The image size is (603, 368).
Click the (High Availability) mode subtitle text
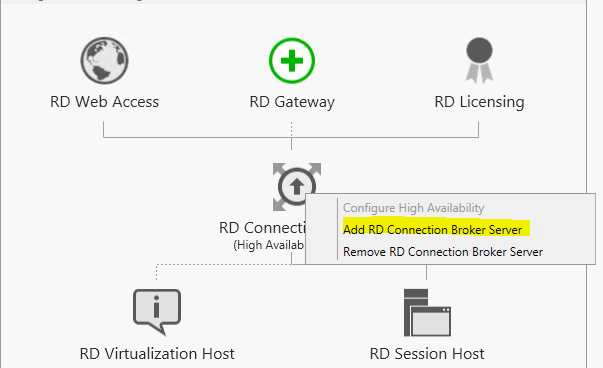click(x=269, y=245)
